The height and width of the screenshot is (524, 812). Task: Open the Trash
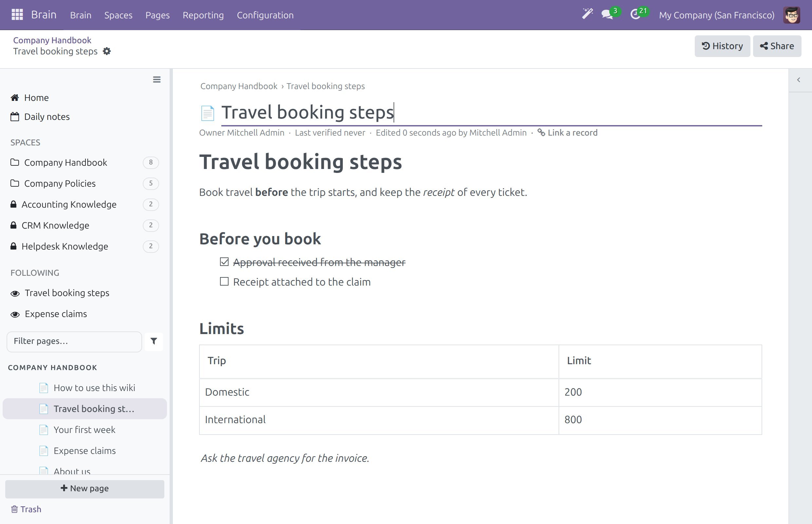tap(26, 509)
